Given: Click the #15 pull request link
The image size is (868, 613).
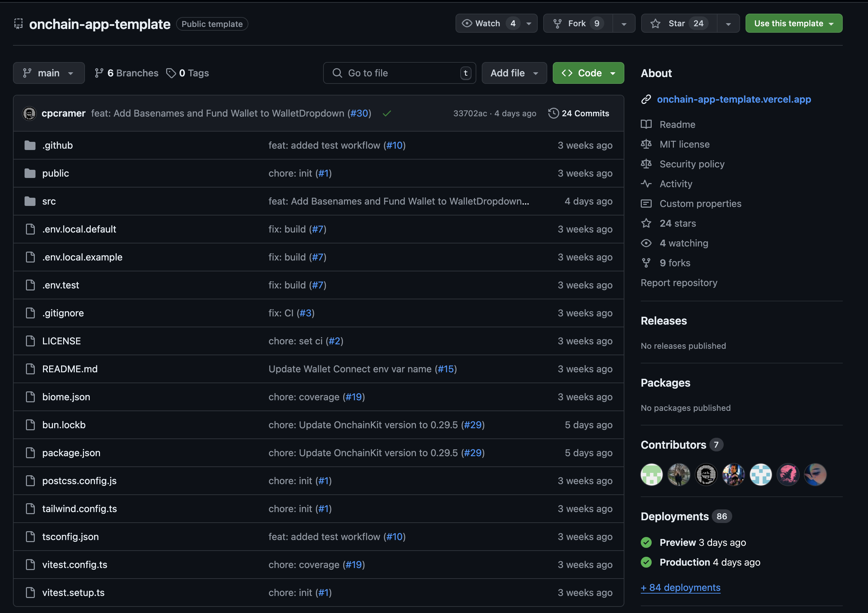Looking at the screenshot, I should pyautogui.click(x=446, y=369).
